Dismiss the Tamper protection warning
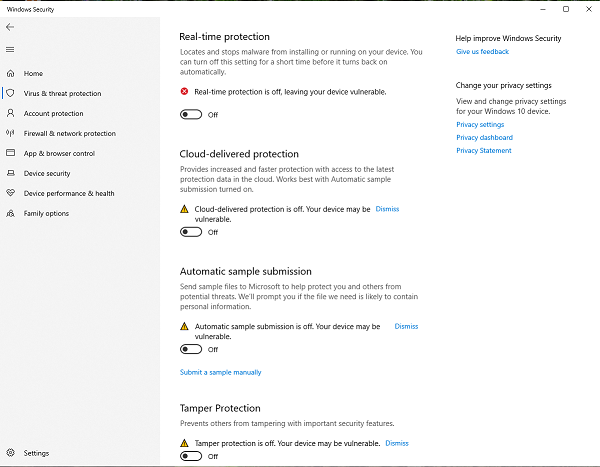This screenshot has height=467, width=600. [x=397, y=443]
